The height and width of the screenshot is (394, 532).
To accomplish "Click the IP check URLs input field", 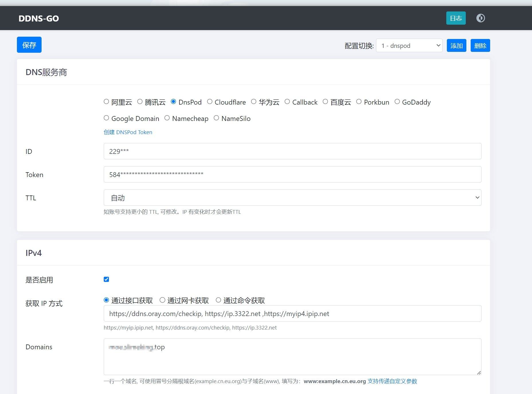I will [292, 313].
